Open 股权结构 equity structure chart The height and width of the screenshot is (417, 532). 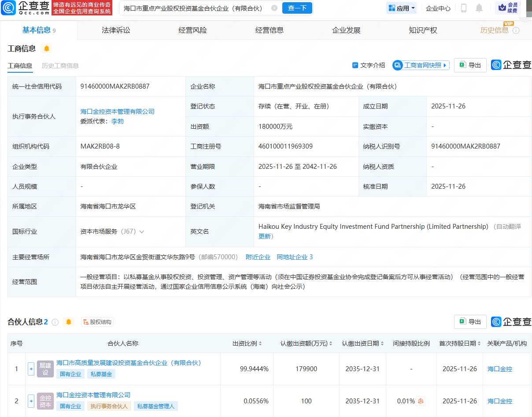[x=97, y=322]
